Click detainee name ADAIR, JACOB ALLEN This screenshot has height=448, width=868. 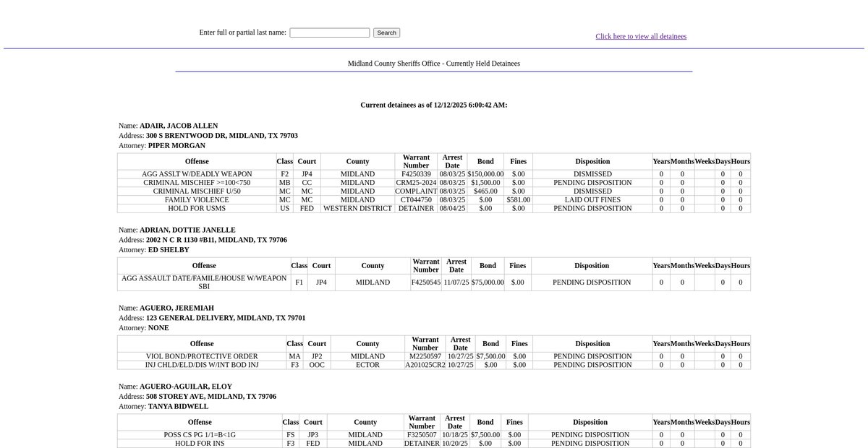[x=179, y=126]
